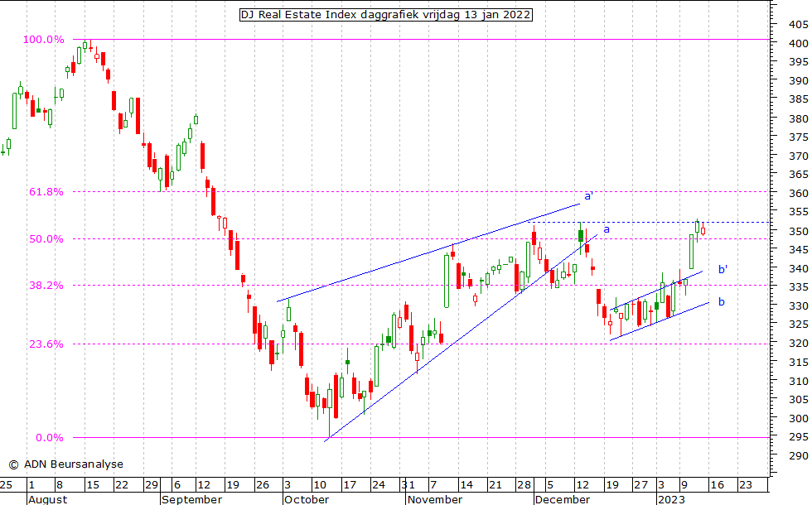Click the 2023 year label
Image resolution: width=812 pixels, height=505 pixels.
pos(671,499)
